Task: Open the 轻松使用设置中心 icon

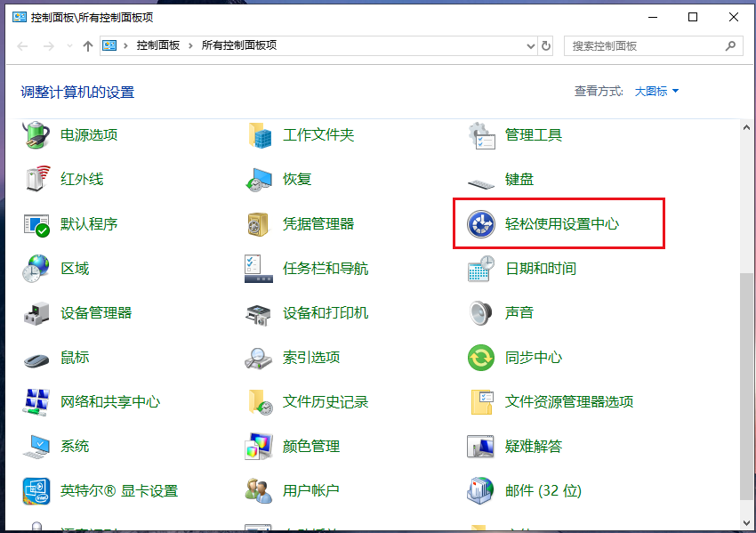Action: 480,224
